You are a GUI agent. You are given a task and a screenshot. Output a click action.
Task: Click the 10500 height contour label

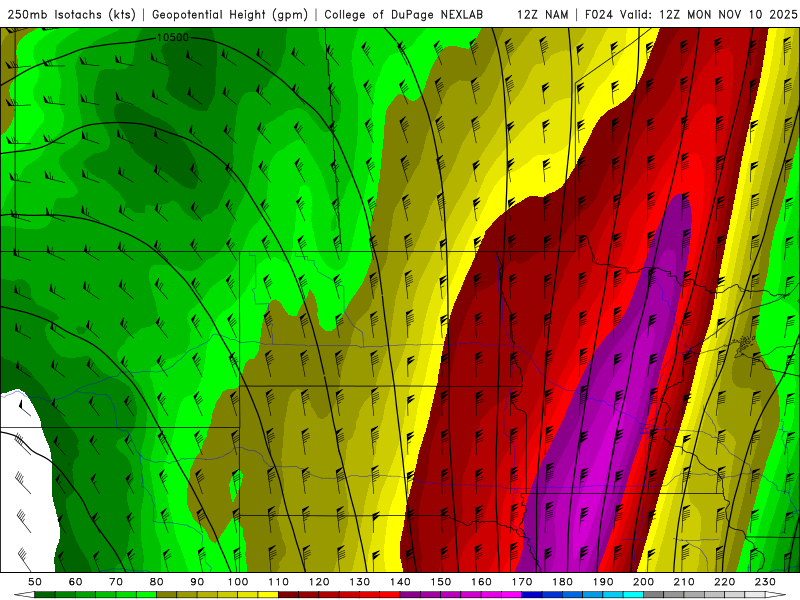172,38
